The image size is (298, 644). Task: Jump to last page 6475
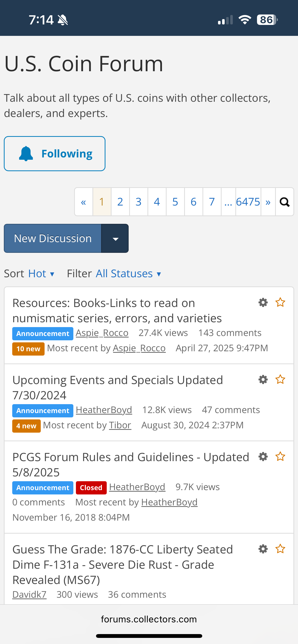coord(248,202)
